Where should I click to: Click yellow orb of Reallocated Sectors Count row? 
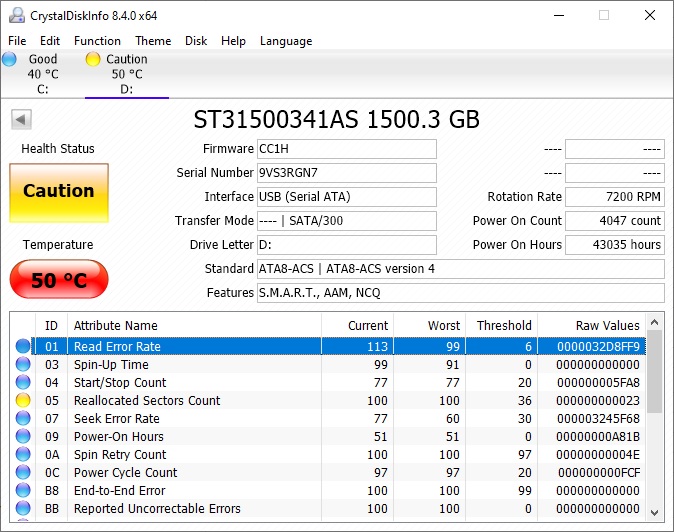click(23, 401)
